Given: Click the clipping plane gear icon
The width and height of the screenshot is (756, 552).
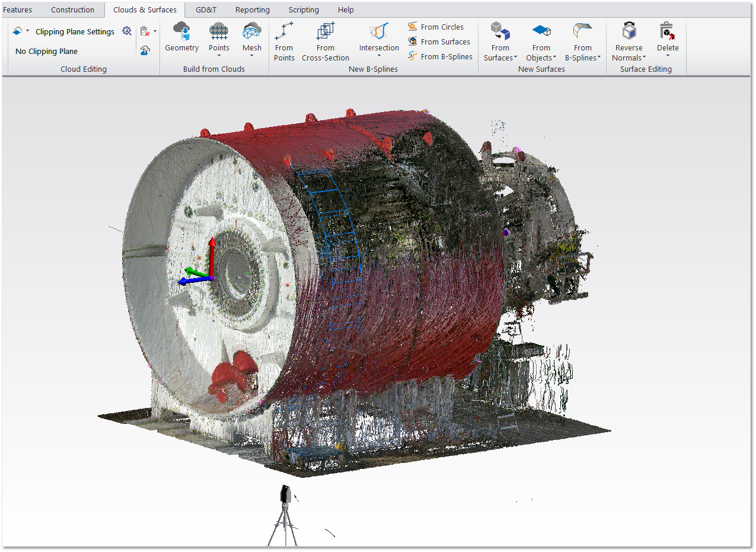Looking at the screenshot, I should pyautogui.click(x=127, y=31).
